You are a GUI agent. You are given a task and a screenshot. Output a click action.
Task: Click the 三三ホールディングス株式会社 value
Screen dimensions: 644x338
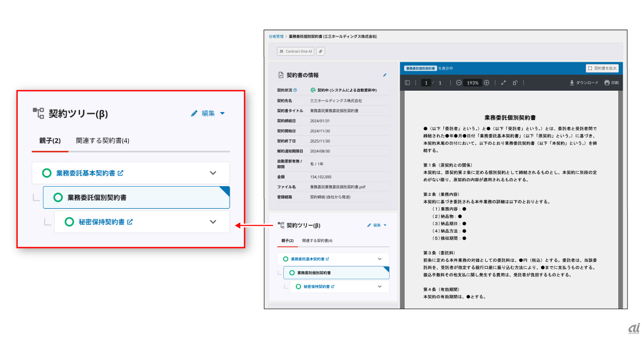[336, 100]
